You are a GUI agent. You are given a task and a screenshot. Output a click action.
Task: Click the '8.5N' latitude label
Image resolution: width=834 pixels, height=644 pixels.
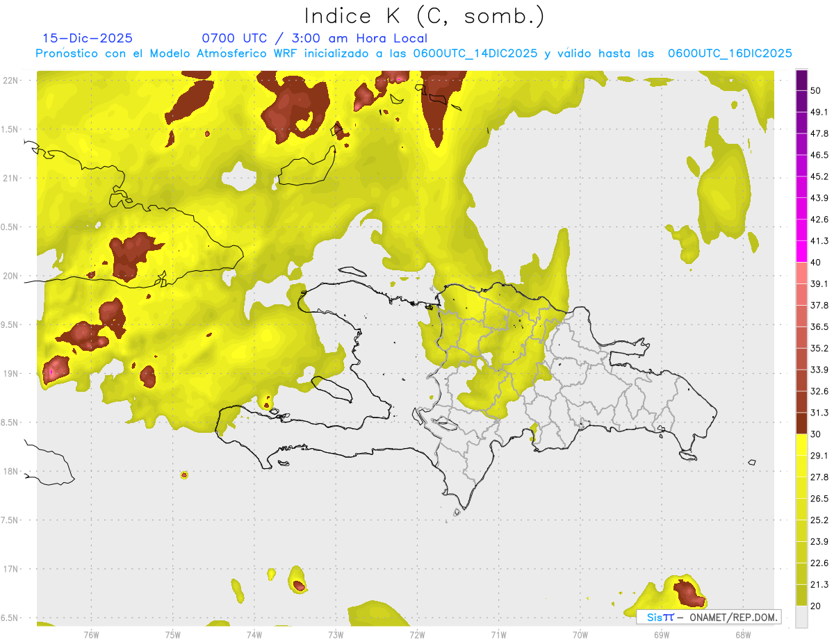(x=10, y=422)
